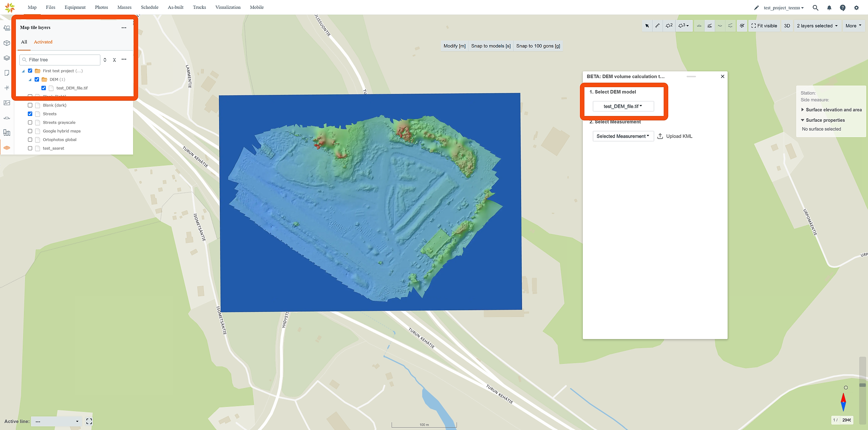The image size is (868, 430).
Task: Open the Masses menu
Action: tap(124, 7)
